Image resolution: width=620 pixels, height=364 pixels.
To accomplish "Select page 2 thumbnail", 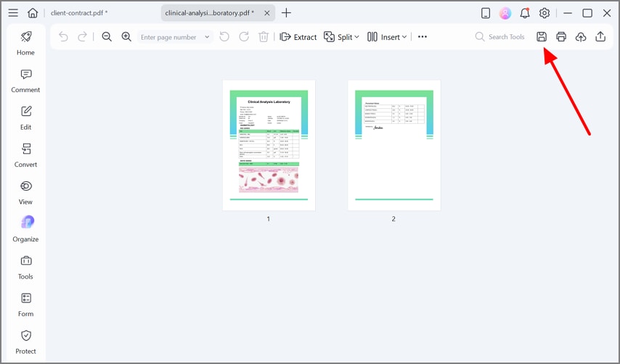I will pos(394,145).
